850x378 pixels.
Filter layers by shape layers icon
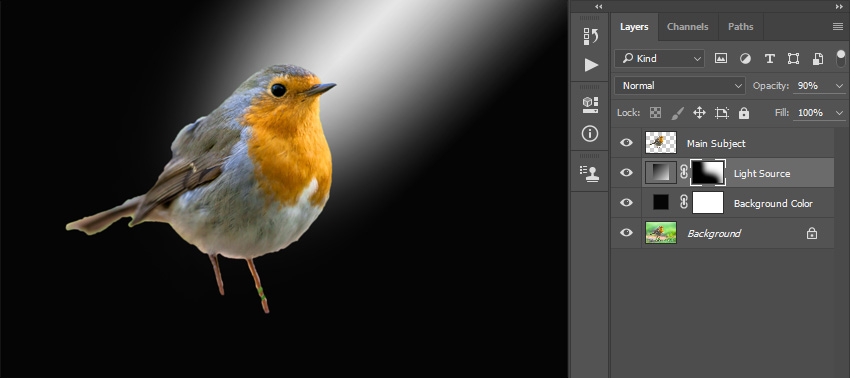tap(793, 59)
